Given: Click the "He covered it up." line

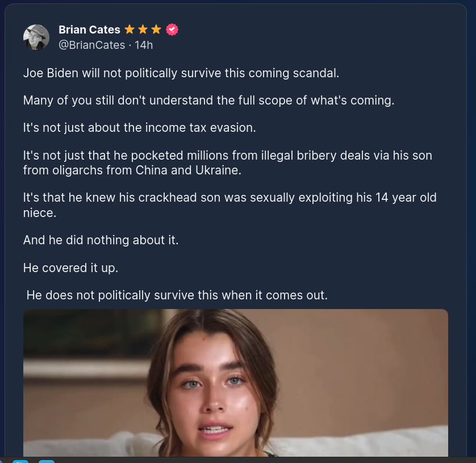Looking at the screenshot, I should point(71,268).
